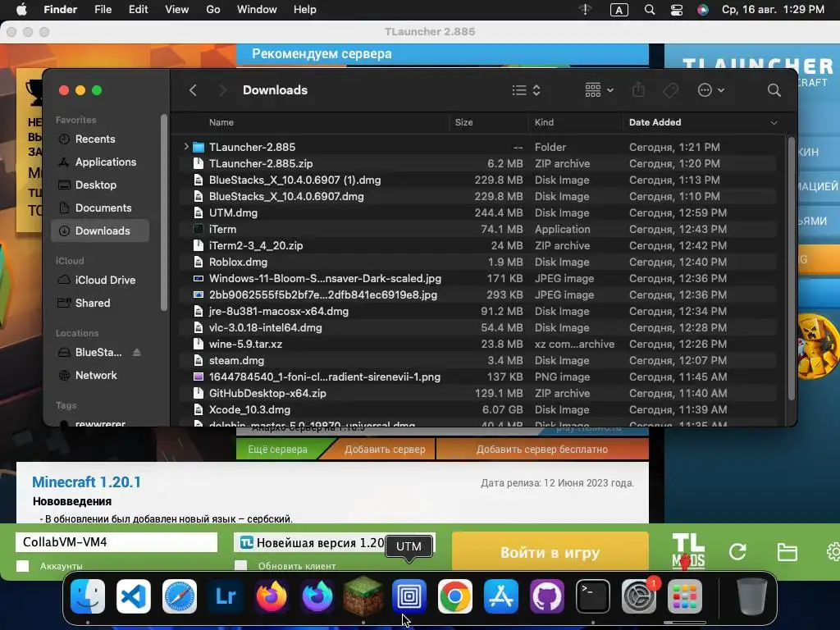Screen dimensions: 840x630
Task: Launch GitHub Desktop from the Dock
Action: 547,596
